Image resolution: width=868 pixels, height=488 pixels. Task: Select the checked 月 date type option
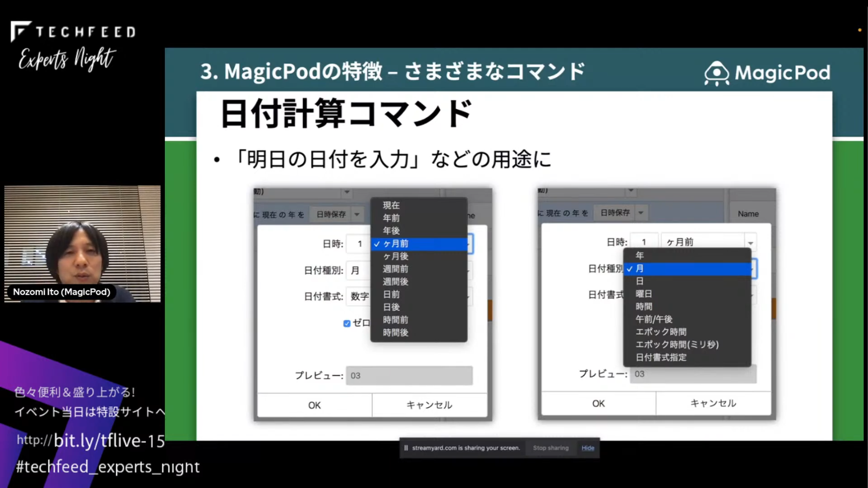pos(687,268)
